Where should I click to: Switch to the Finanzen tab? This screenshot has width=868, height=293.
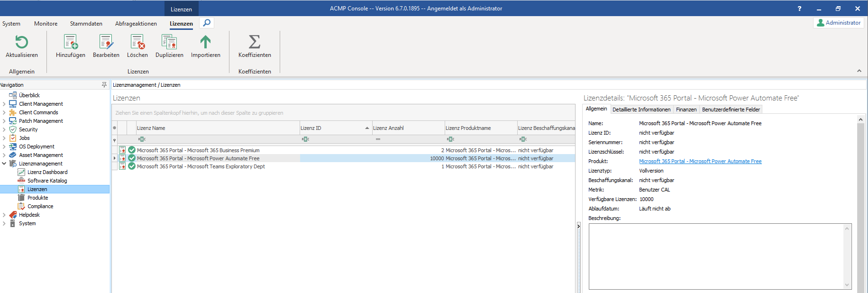click(x=686, y=110)
